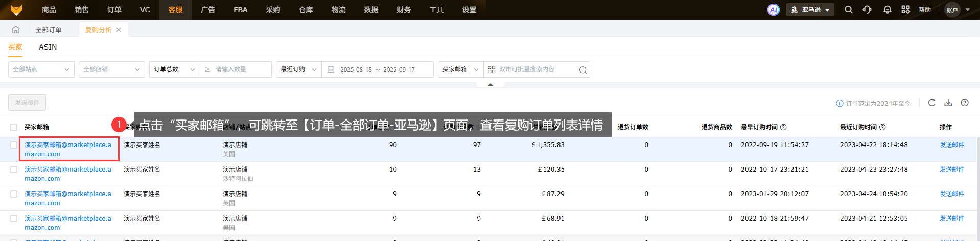The image size is (980, 241).
Task: Click the batch search grid icon
Action: pos(492,69)
